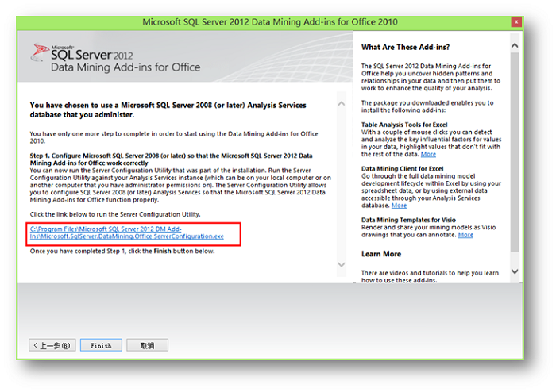Click the Finish button

(x=101, y=345)
